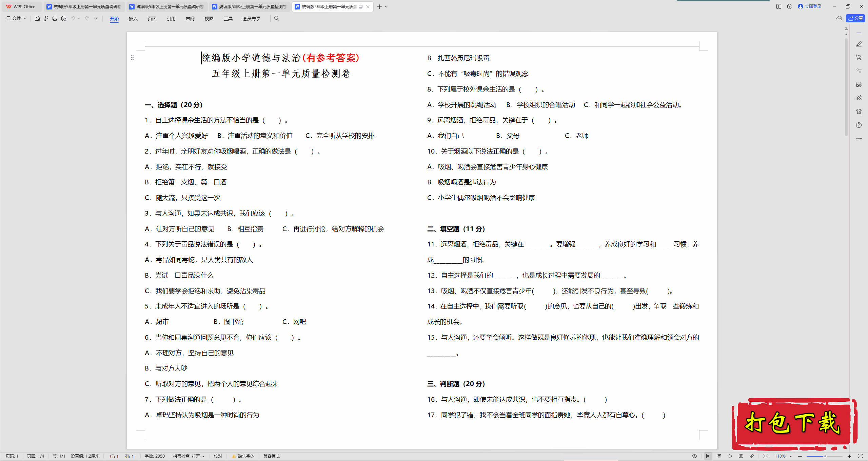Click the brush writing mode icon in status bar
Screen dimensions: 868x461
point(752,456)
